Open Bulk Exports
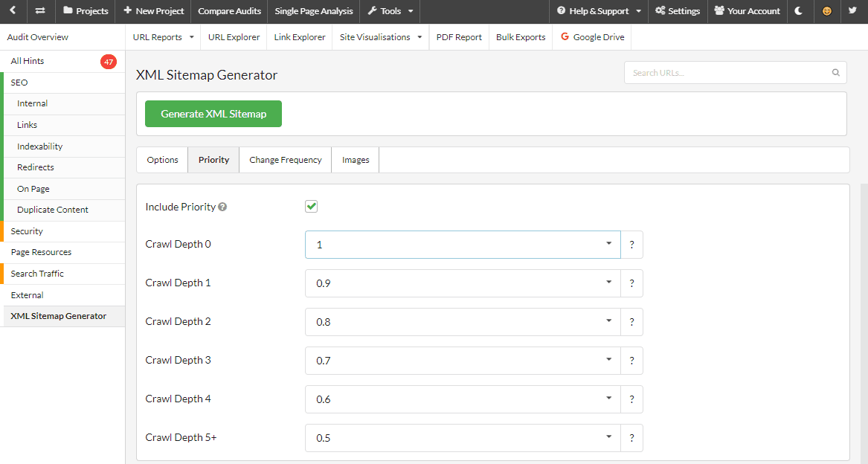 click(521, 37)
